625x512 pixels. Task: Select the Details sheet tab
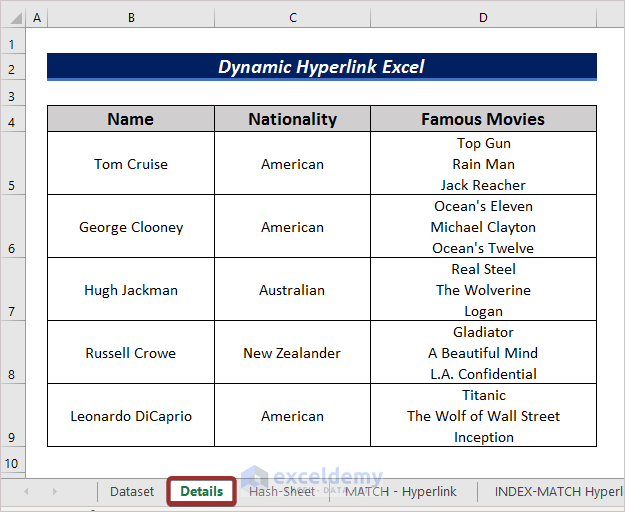[202, 491]
